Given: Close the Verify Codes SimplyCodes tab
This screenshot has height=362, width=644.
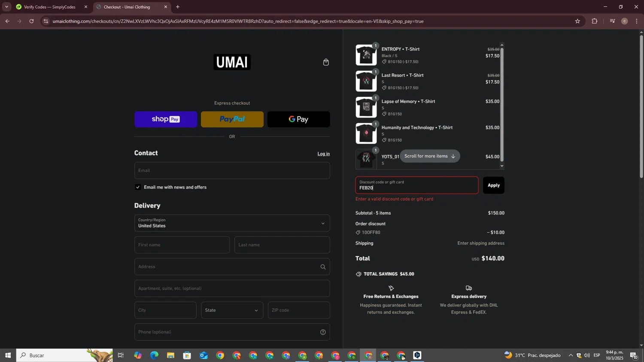Looking at the screenshot, I should pos(86,7).
